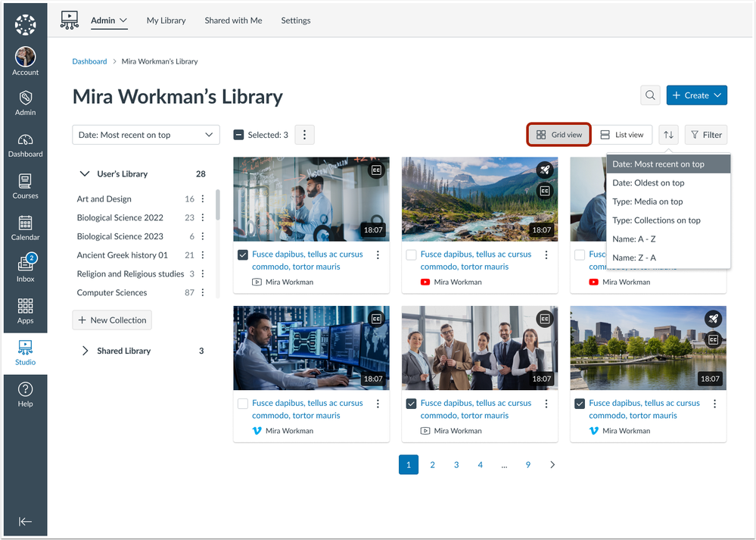Click the New Collection button
This screenshot has height=540, width=756.
click(x=112, y=320)
